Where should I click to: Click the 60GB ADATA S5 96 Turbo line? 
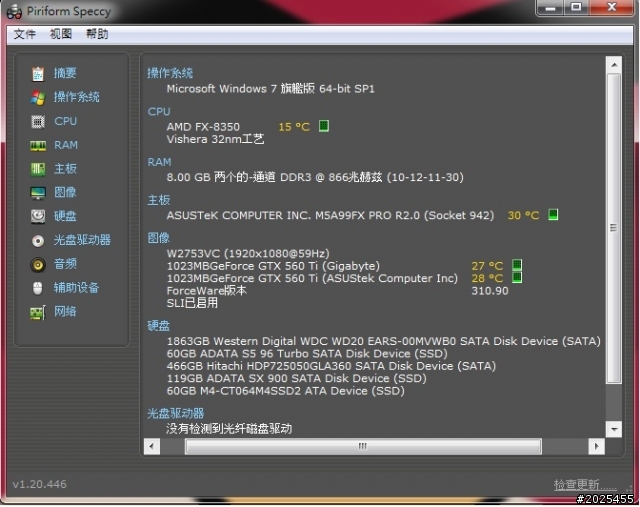tap(307, 353)
